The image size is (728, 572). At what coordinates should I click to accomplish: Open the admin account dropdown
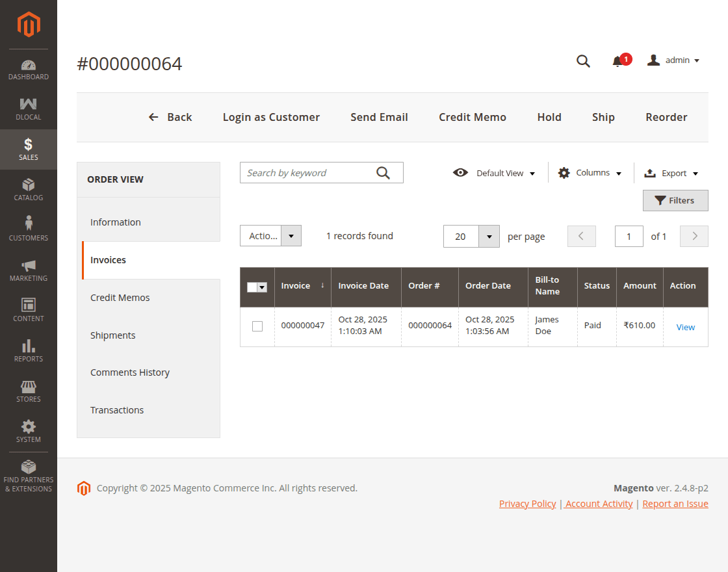[x=673, y=60]
